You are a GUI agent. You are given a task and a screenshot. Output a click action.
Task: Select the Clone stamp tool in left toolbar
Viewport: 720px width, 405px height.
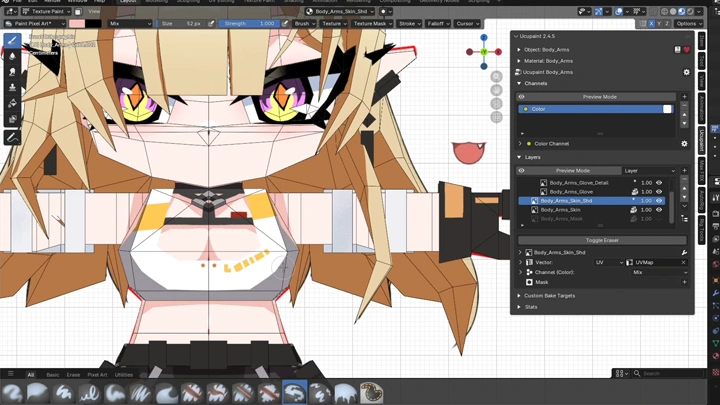12,87
